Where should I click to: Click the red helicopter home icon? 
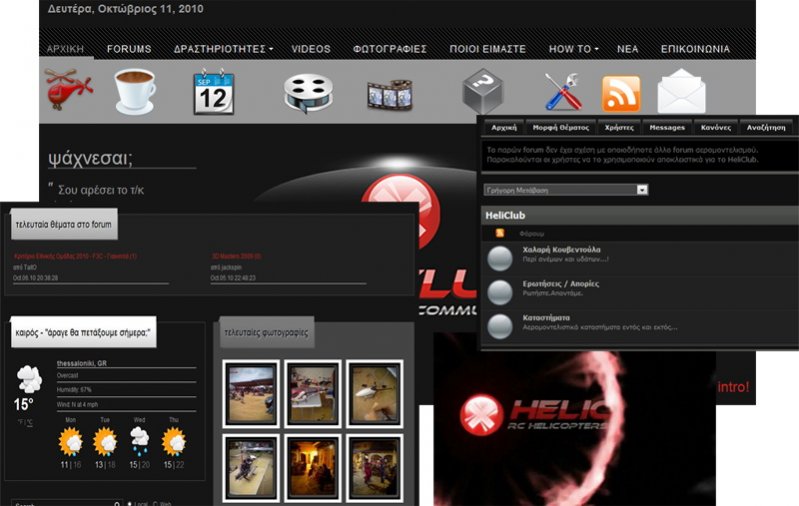tap(68, 90)
